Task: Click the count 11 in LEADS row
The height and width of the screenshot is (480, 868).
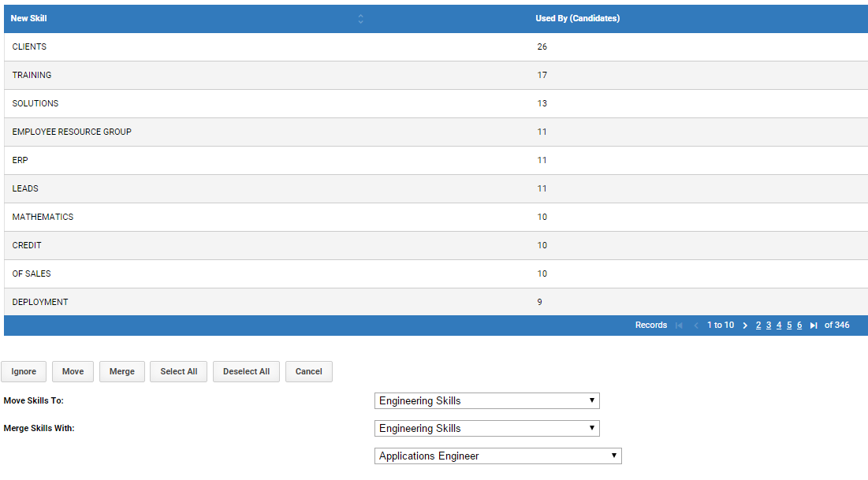Action: pos(542,189)
